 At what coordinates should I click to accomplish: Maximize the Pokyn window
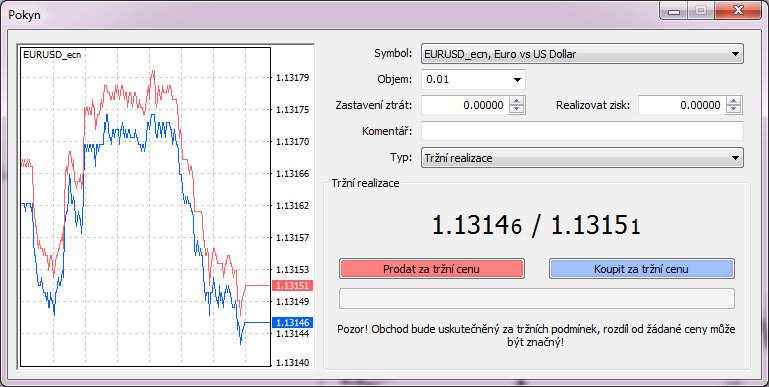point(701,10)
